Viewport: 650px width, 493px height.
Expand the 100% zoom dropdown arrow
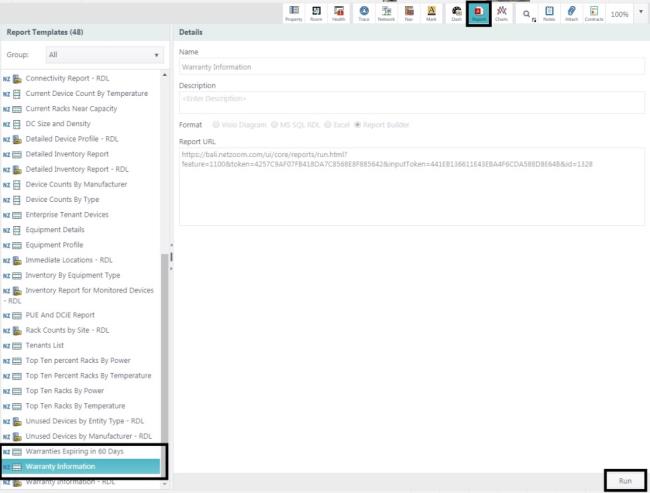click(641, 13)
